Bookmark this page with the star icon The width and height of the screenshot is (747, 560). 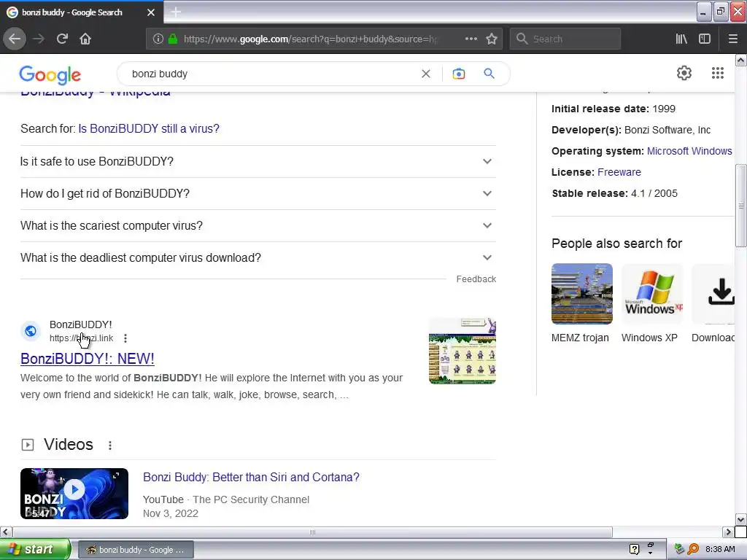[492, 39]
